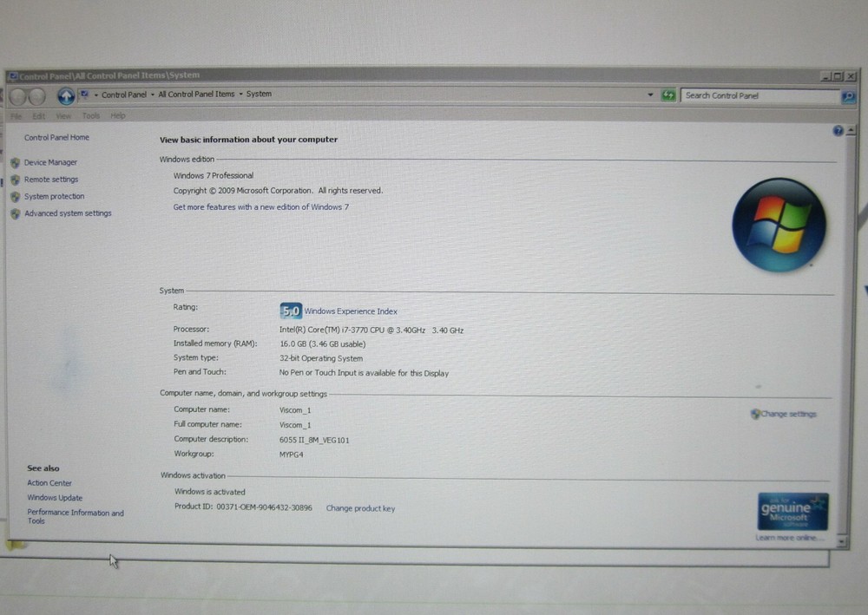Image resolution: width=868 pixels, height=615 pixels.
Task: Click the Windows logo image
Action: click(779, 224)
